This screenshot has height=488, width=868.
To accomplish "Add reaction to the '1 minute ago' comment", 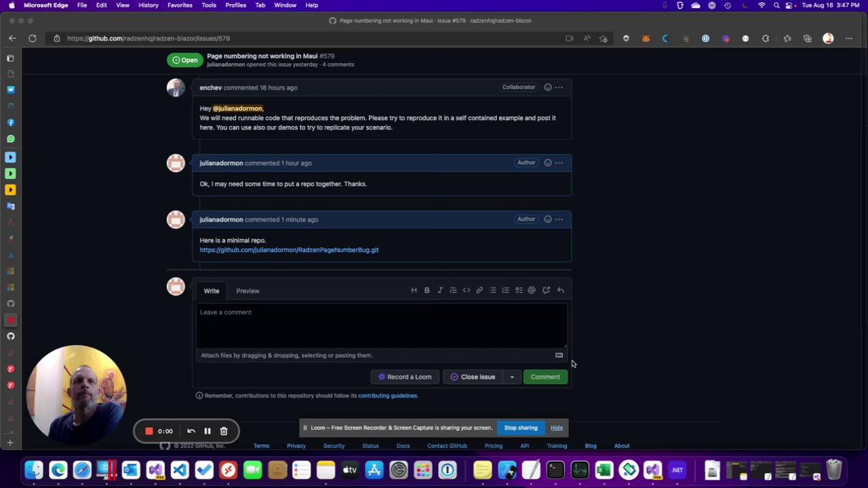I will (547, 219).
